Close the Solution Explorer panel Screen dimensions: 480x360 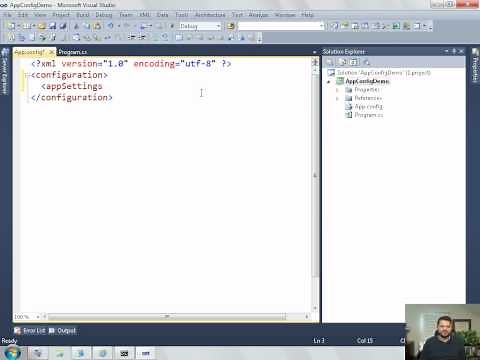[x=461, y=51]
